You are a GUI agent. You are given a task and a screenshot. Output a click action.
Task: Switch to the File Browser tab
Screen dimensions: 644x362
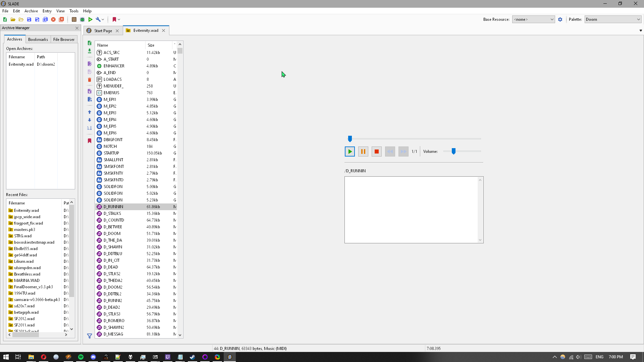[x=64, y=39]
